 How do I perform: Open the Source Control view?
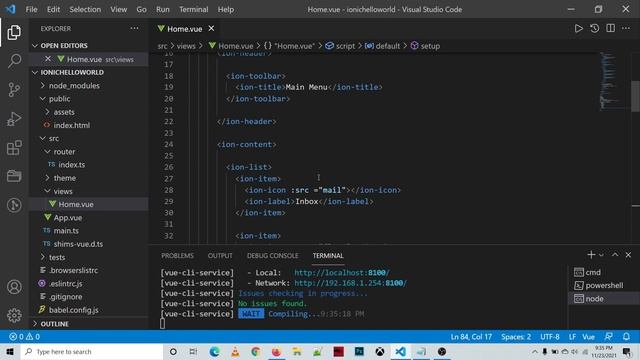click(14, 90)
